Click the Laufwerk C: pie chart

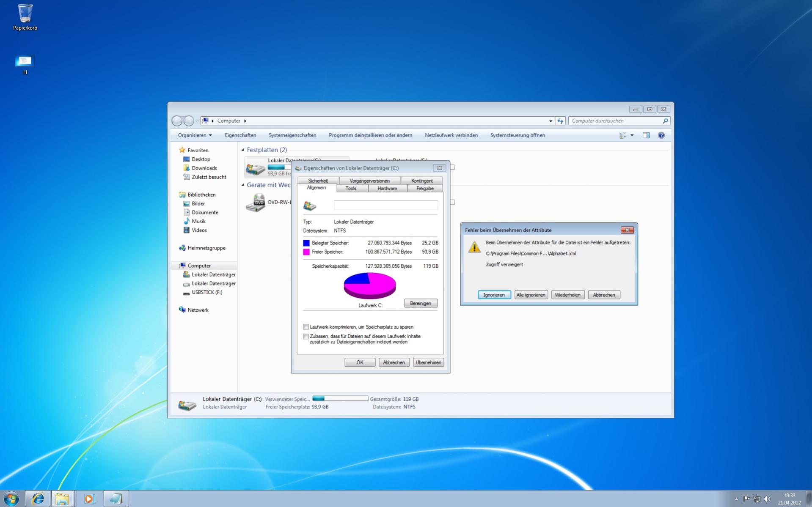(369, 286)
